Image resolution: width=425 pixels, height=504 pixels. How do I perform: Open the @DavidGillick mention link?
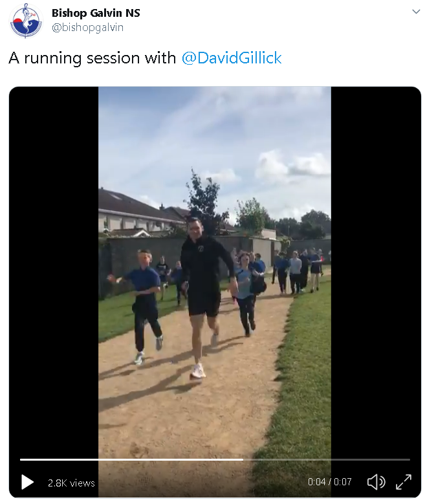click(x=232, y=58)
